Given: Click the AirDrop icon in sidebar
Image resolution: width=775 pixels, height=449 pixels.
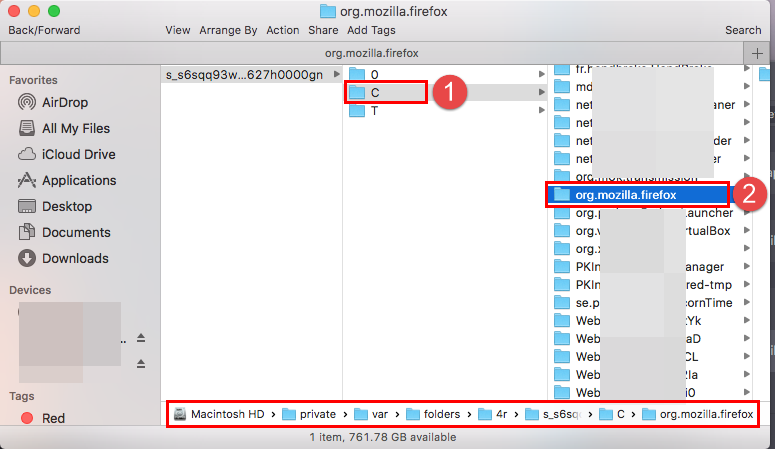Looking at the screenshot, I should pyautogui.click(x=27, y=102).
